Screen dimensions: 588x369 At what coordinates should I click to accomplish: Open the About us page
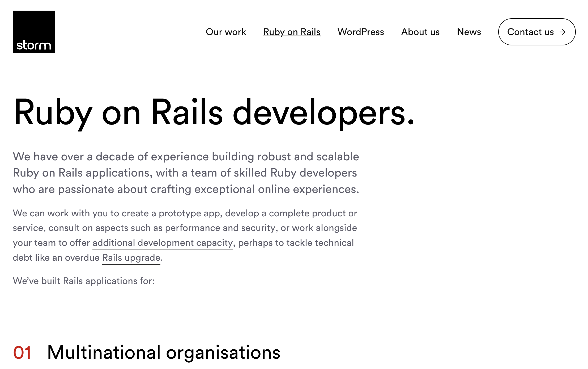[x=420, y=32]
